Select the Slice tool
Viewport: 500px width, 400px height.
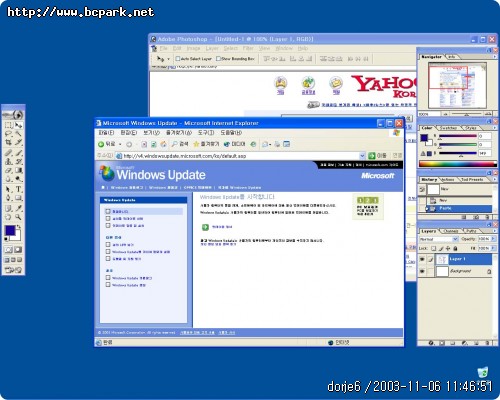coord(19,142)
